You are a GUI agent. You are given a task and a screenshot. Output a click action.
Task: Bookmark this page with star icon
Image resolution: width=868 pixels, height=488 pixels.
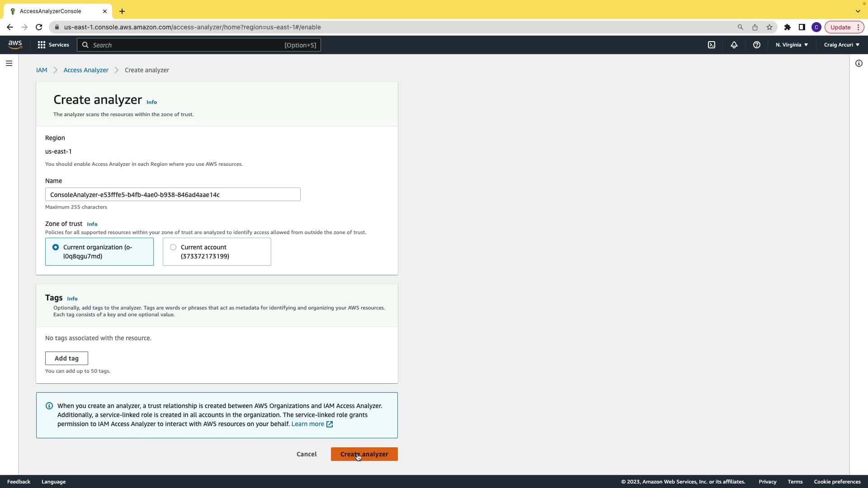pos(769,27)
